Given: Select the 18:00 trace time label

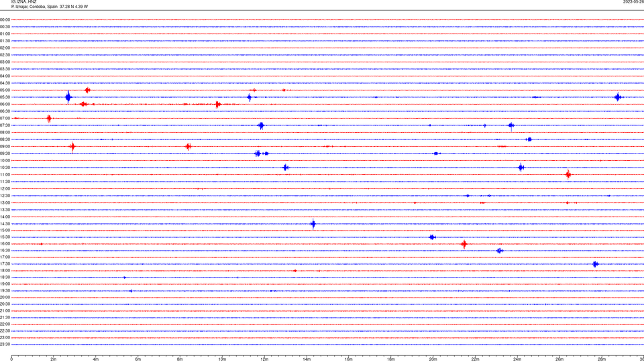Looking at the screenshot, I should click(5, 270).
